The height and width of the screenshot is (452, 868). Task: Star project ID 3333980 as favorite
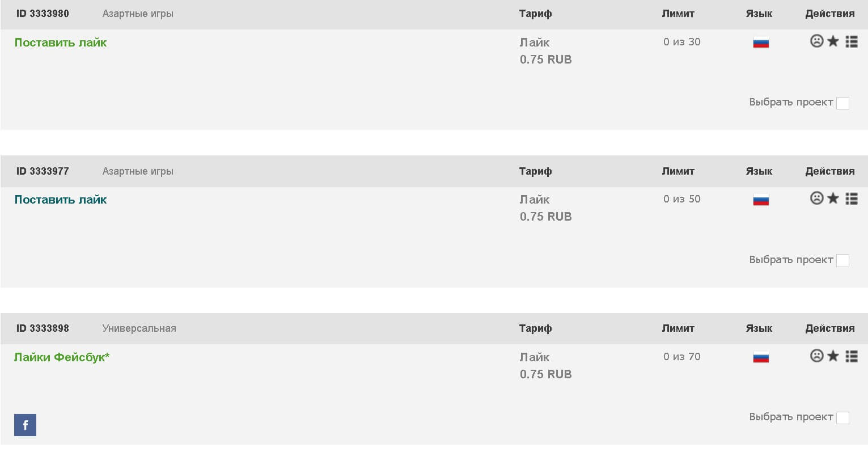833,41
